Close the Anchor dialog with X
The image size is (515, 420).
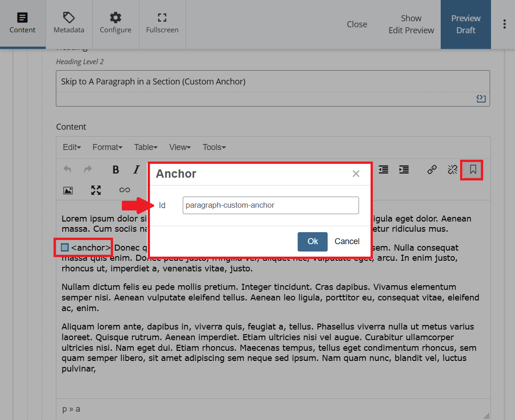tap(356, 174)
